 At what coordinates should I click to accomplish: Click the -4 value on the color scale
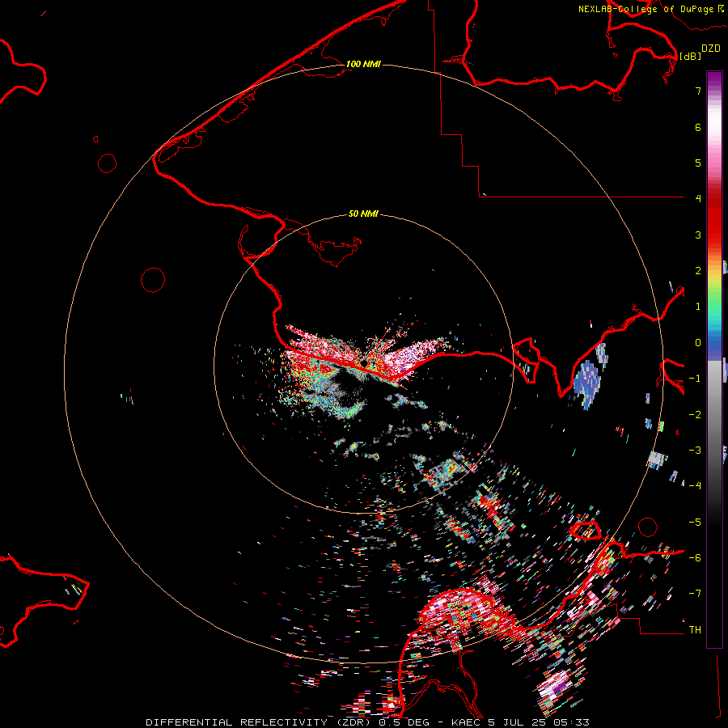point(695,486)
